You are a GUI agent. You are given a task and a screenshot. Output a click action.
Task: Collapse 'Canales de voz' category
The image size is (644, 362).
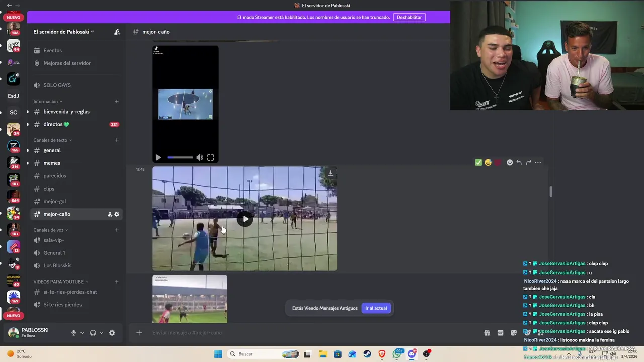point(51,230)
